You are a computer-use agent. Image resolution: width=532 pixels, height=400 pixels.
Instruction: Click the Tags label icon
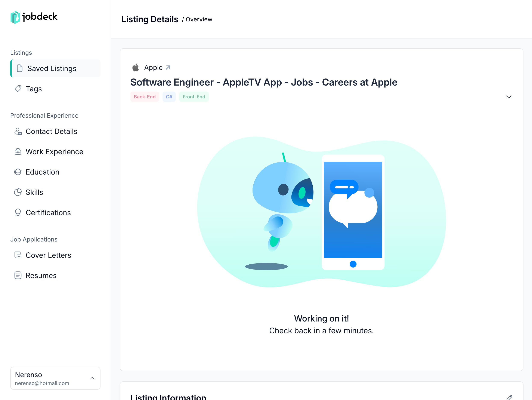pyautogui.click(x=18, y=89)
